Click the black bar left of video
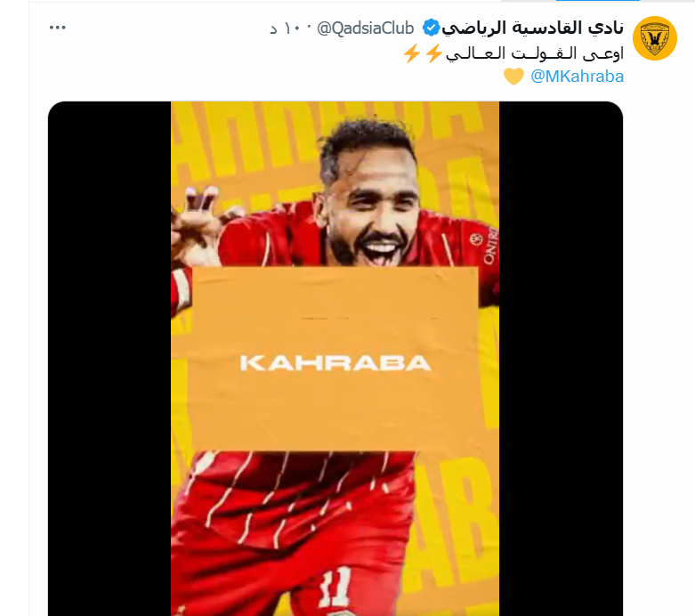The height and width of the screenshot is (616, 695). [109, 359]
